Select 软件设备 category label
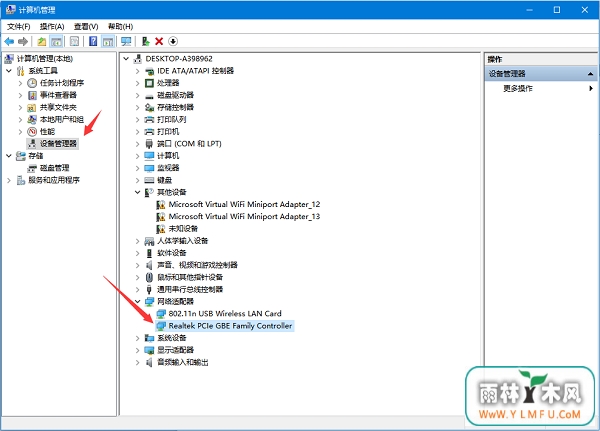This screenshot has height=431, width=600. pos(171,253)
